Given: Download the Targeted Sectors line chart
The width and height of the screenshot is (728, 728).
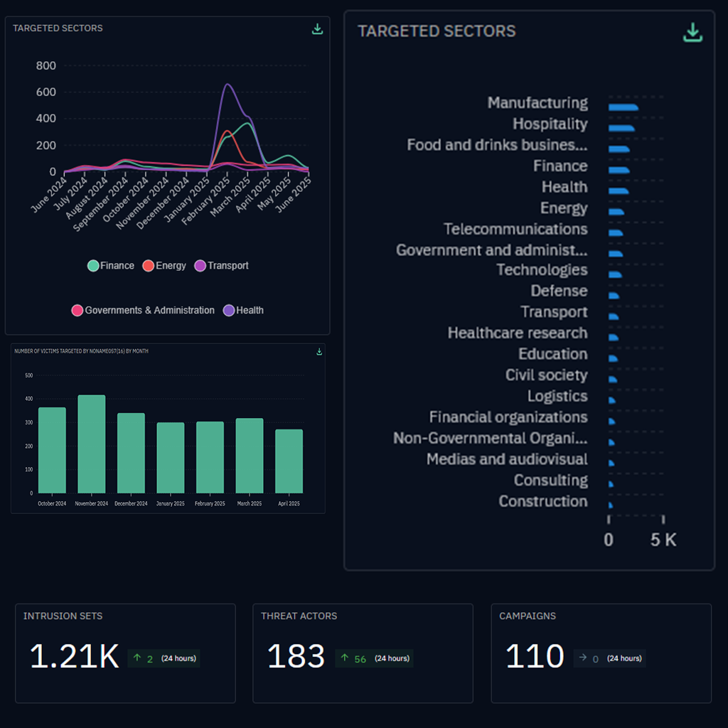Looking at the screenshot, I should click(x=317, y=29).
